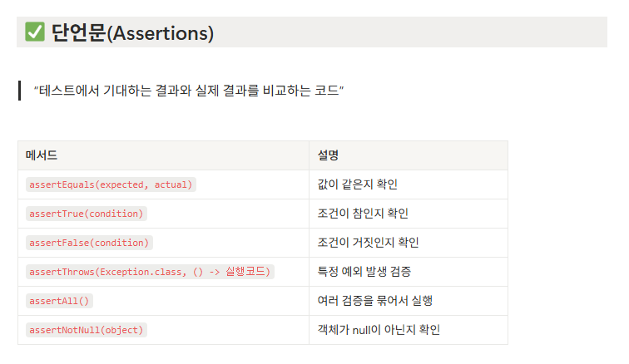Click the 단언문(Assertions) heading text
The width and height of the screenshot is (629, 364).
[133, 33]
